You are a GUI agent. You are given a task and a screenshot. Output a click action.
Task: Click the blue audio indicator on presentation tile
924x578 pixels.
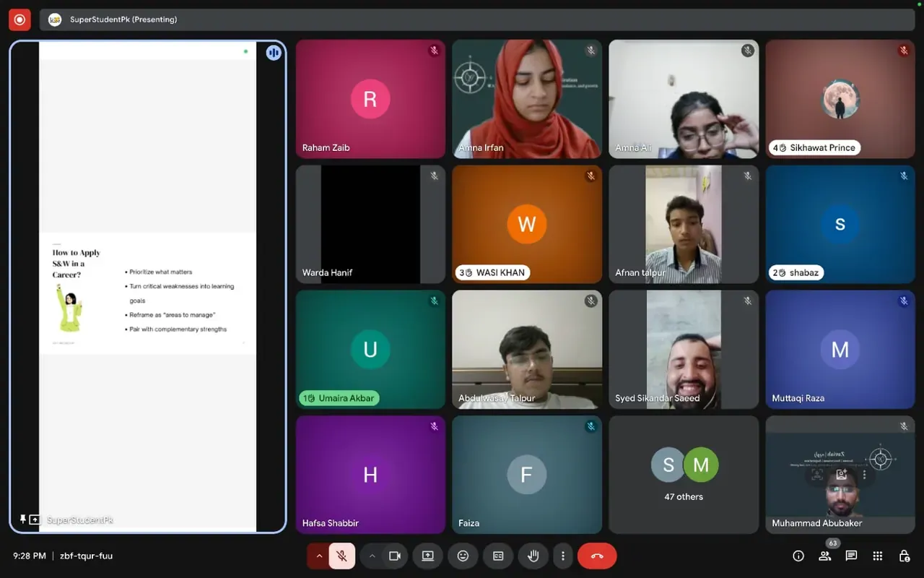[274, 53]
